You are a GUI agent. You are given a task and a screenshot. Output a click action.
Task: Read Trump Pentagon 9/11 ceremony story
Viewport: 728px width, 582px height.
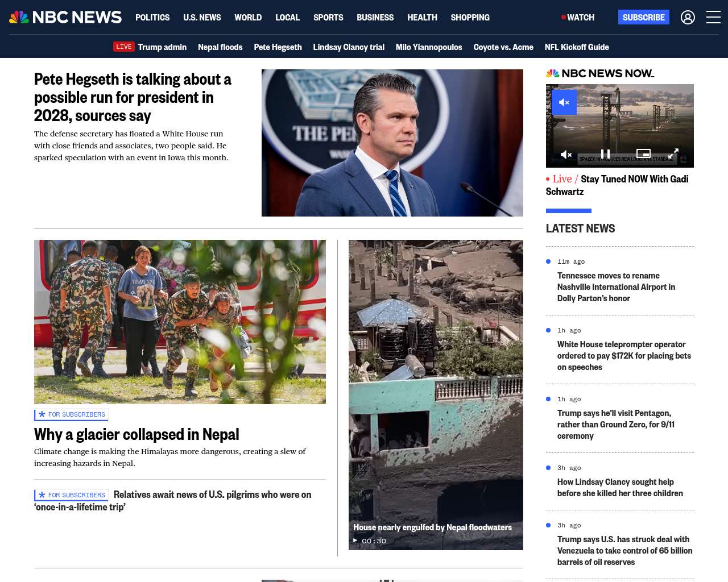click(x=616, y=425)
